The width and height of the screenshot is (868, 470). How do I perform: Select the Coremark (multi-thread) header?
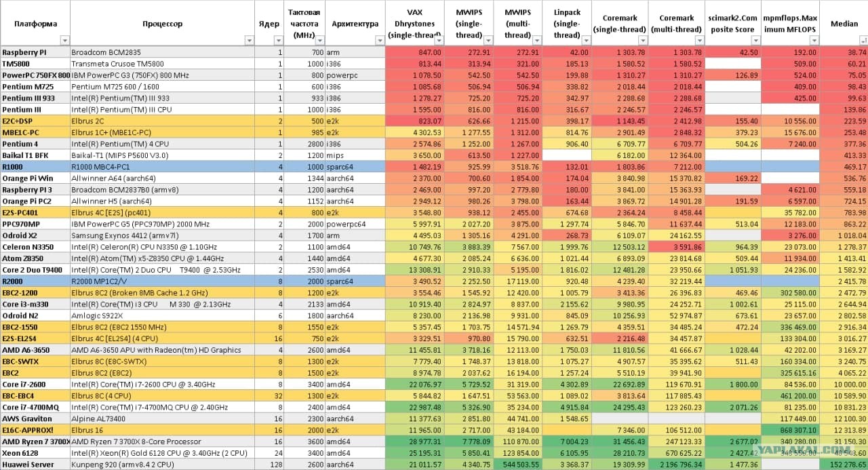pyautogui.click(x=676, y=24)
